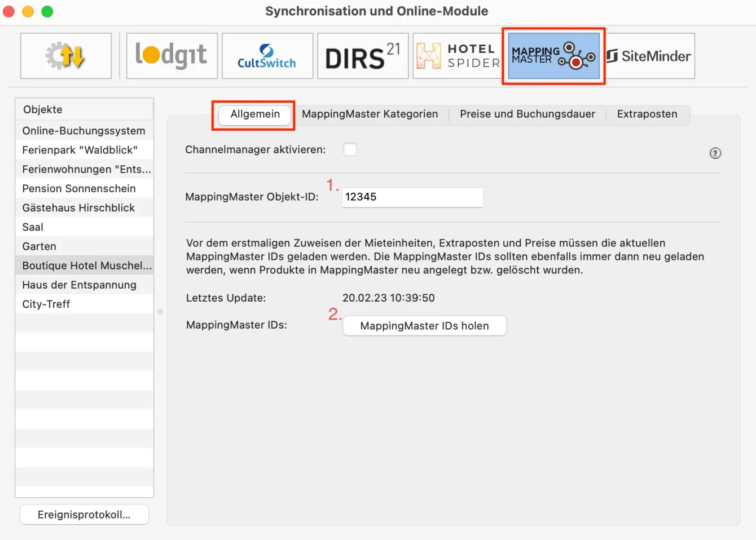Select the Garten object

(x=84, y=246)
